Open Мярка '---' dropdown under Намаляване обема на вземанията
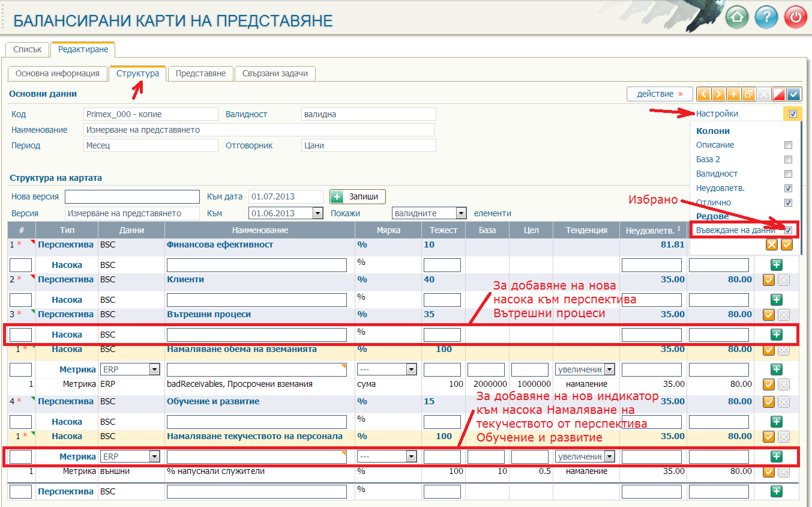The width and height of the screenshot is (812, 507). pyautogui.click(x=387, y=369)
